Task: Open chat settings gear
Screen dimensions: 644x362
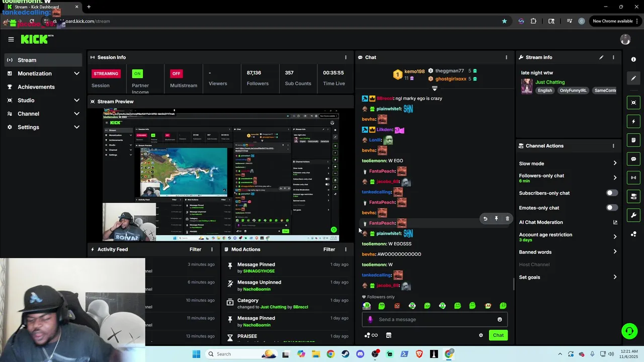Action: 481,335
